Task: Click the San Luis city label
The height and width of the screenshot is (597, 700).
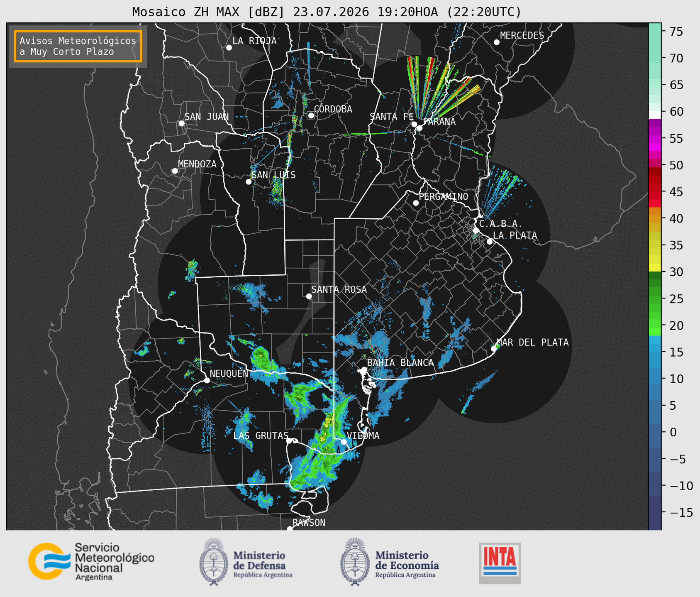Action: pos(274,175)
